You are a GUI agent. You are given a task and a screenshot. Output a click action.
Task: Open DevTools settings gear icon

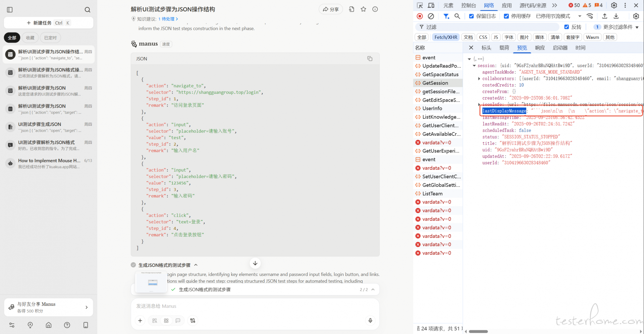tap(614, 5)
